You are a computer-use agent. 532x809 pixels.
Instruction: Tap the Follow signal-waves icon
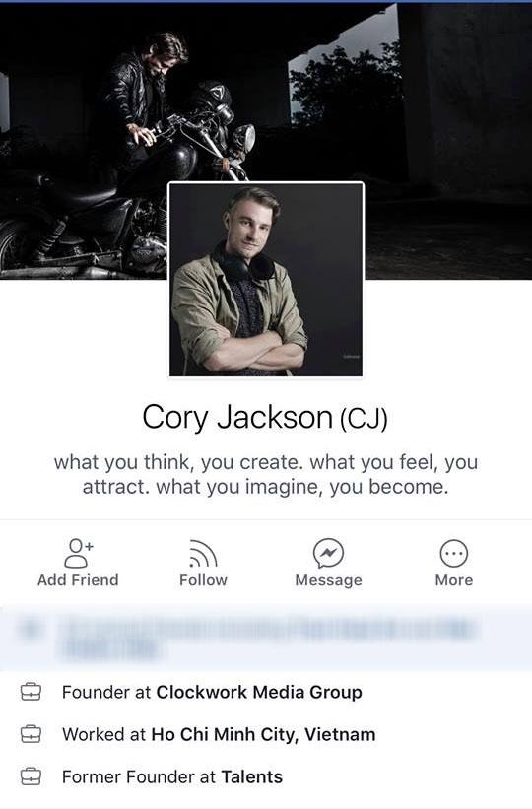coord(203,553)
